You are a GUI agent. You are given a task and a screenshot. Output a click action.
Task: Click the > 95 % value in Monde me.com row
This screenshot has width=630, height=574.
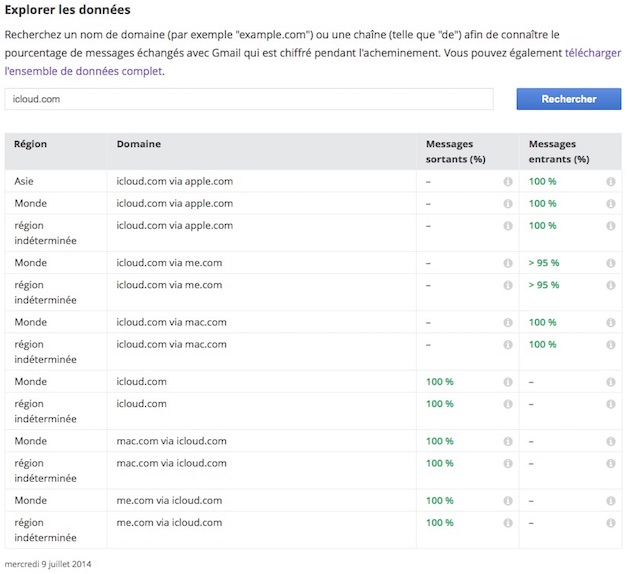coord(544,263)
